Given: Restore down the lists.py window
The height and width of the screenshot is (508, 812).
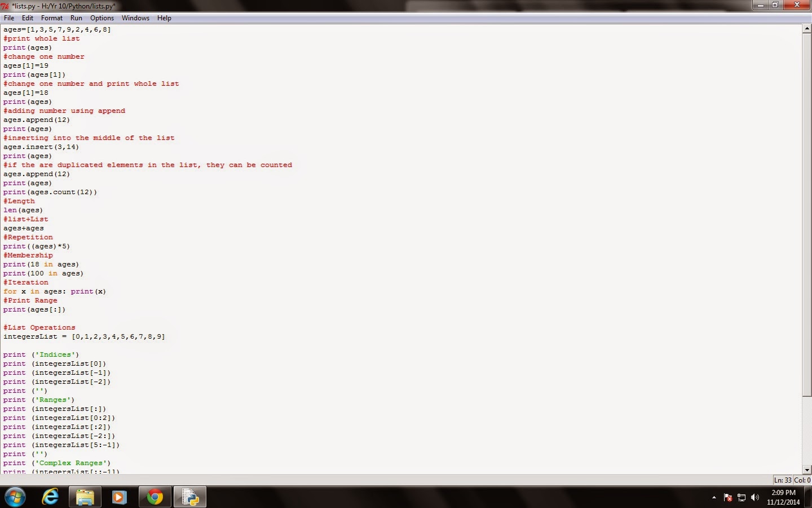Looking at the screenshot, I should click(775, 5).
